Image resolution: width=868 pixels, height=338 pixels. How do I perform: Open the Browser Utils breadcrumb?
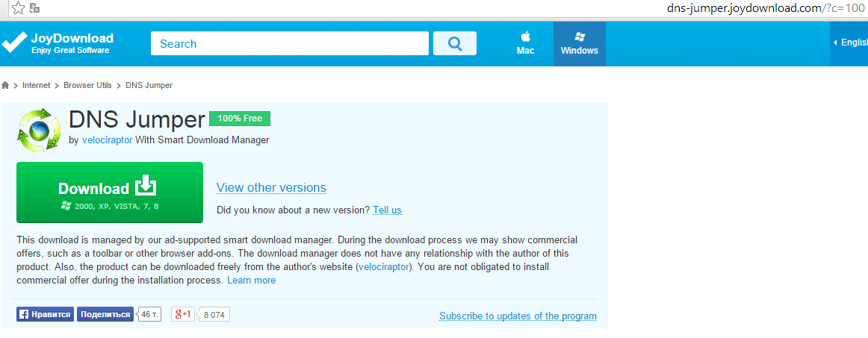click(x=87, y=85)
